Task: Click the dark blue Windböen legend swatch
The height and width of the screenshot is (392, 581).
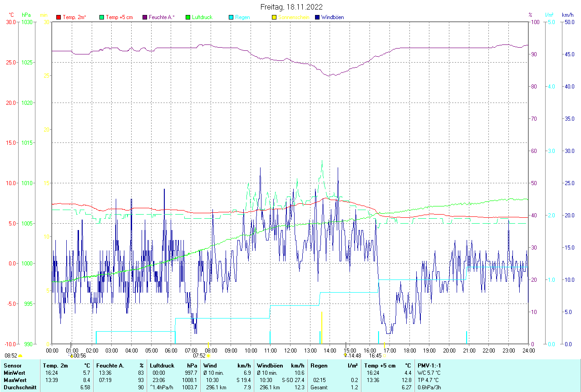Action: click(x=317, y=17)
